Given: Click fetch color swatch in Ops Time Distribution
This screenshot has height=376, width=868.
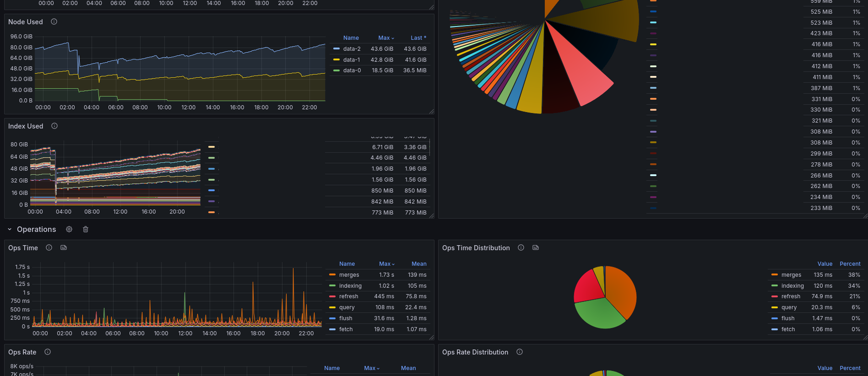Looking at the screenshot, I should [775, 329].
